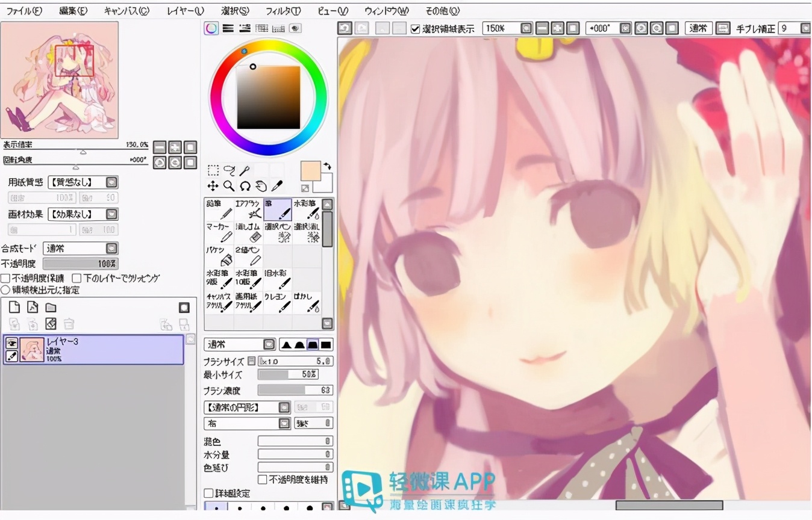Viewport: 812px width, 520px height.
Task: Select the rectangular selection tool
Action: click(213, 171)
